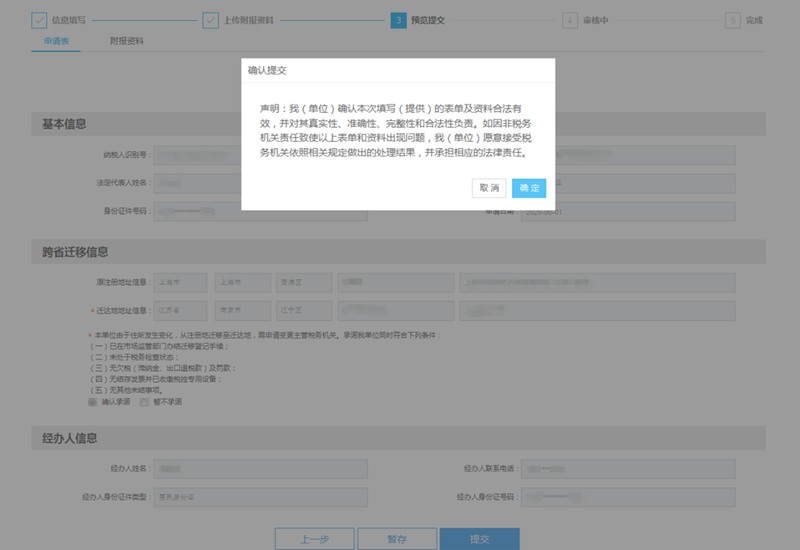The image size is (800, 550).
Task: Click the 经办人联系电话 input field
Action: [627, 469]
